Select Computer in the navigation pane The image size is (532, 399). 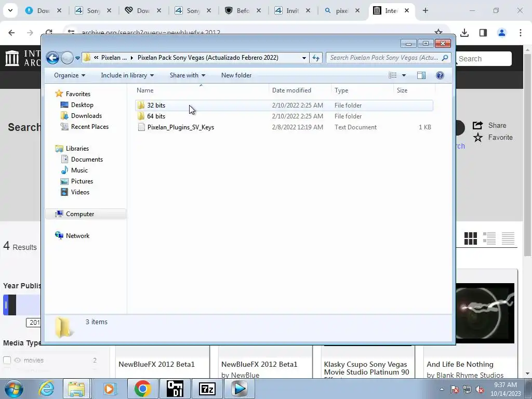(x=86, y=214)
